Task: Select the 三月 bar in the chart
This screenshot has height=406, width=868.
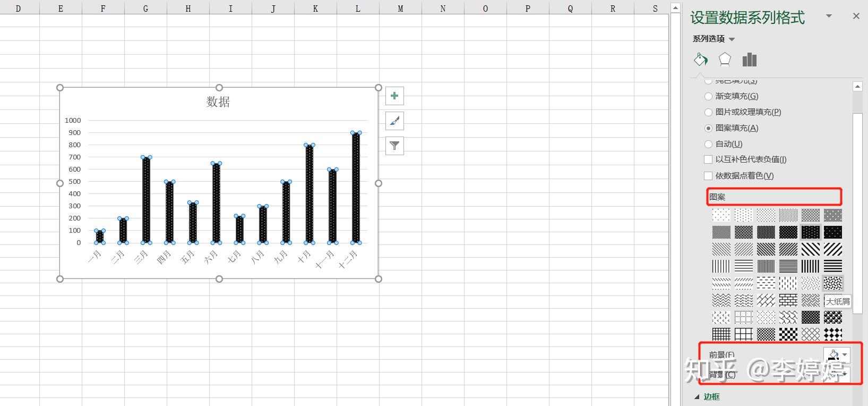Action: click(146, 200)
